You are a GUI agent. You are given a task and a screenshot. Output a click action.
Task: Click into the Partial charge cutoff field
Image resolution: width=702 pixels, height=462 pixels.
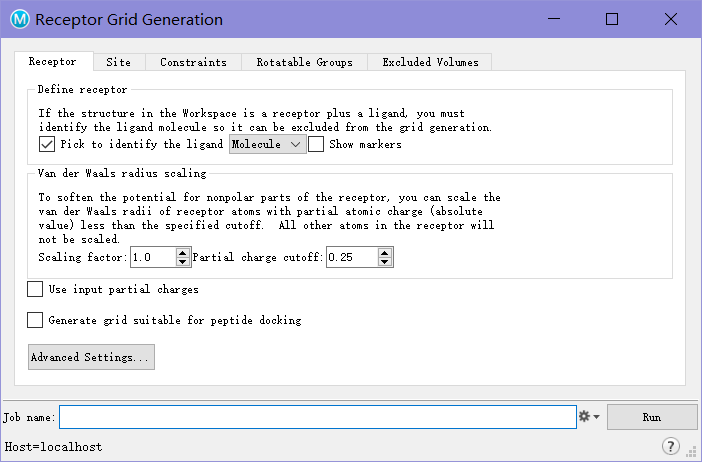tap(352, 257)
